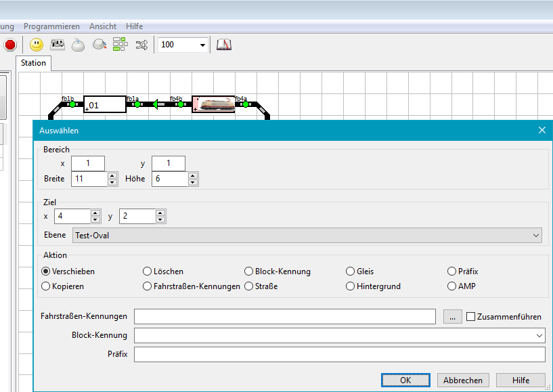
Task: Click the red stop sign icon
Action: (x=10, y=45)
